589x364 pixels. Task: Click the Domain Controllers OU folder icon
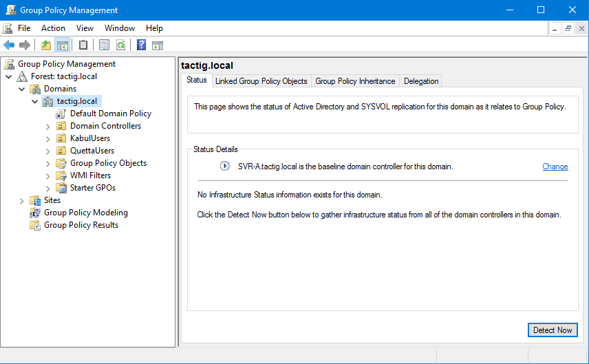(61, 126)
